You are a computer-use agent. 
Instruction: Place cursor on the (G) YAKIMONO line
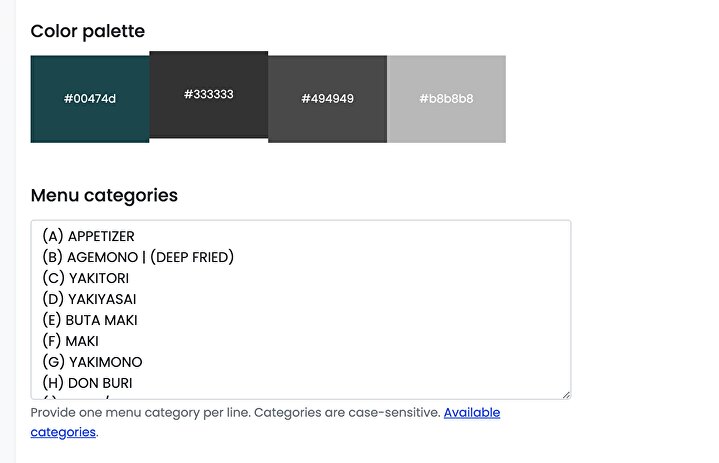[92, 362]
